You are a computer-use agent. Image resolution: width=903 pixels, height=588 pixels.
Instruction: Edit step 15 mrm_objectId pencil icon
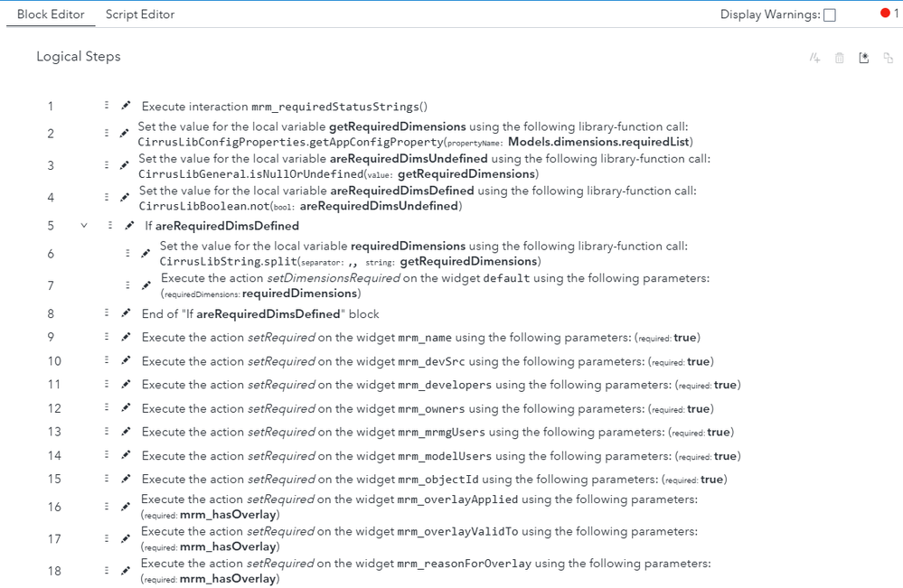click(x=126, y=478)
